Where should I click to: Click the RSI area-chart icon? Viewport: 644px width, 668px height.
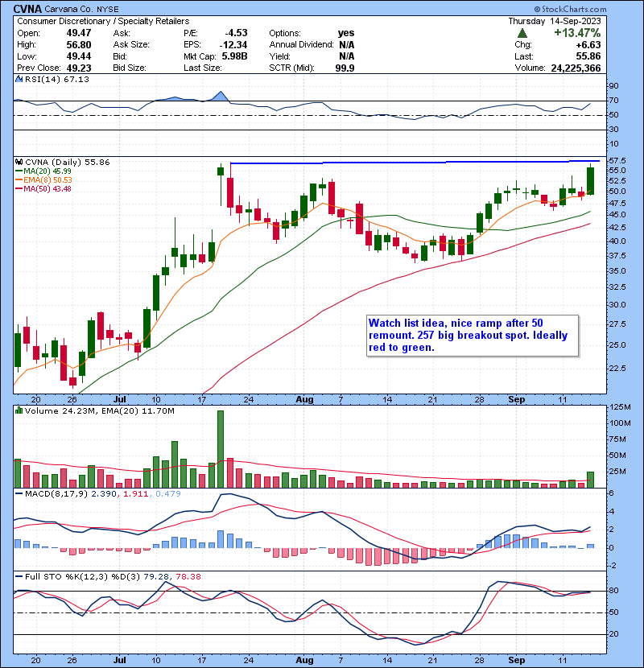coord(19,79)
